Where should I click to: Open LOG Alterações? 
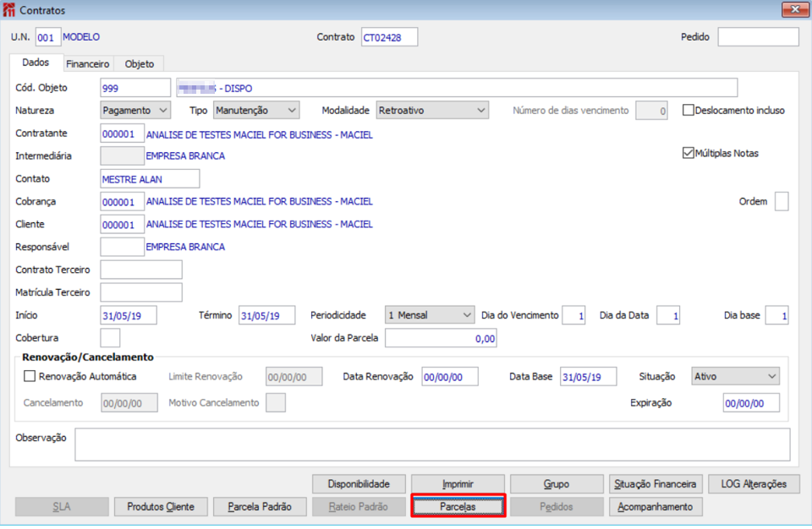pyautogui.click(x=754, y=484)
